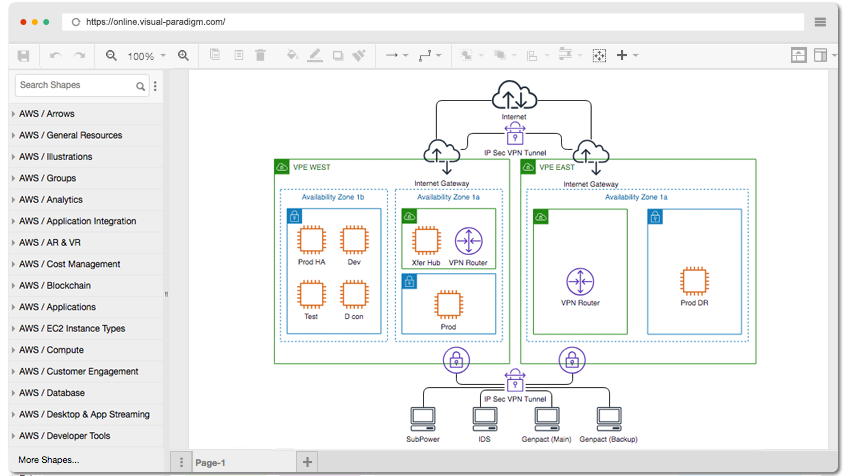
Task: Expand AWS / Analytics category
Action: point(86,200)
